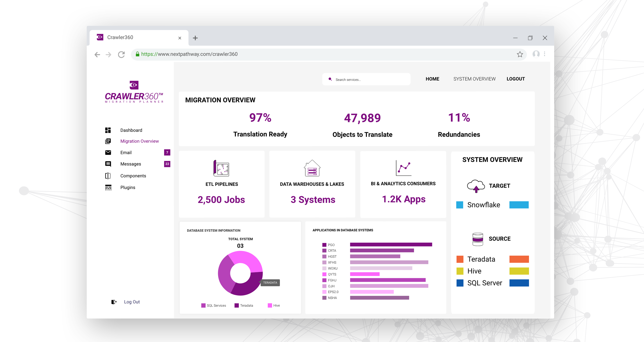Screen dimensions: 644x342
Task: Click the browser back arrow
Action: click(x=97, y=54)
